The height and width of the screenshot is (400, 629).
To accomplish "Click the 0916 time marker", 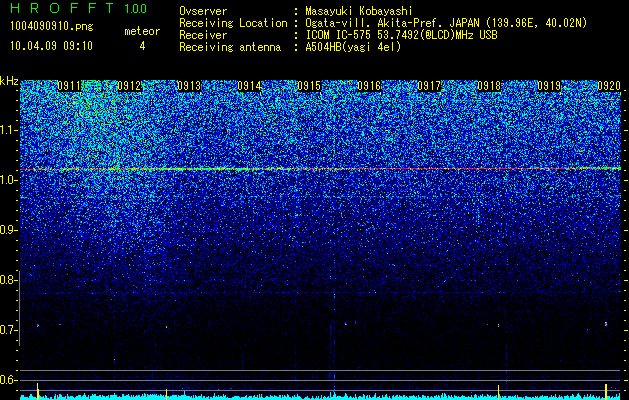I will pyautogui.click(x=369, y=86).
